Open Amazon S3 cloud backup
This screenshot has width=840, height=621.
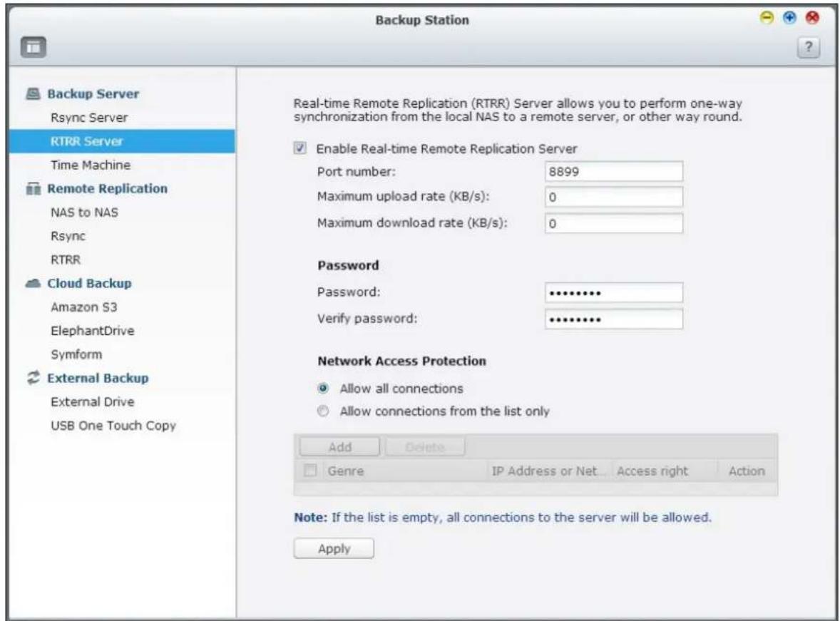click(x=83, y=307)
